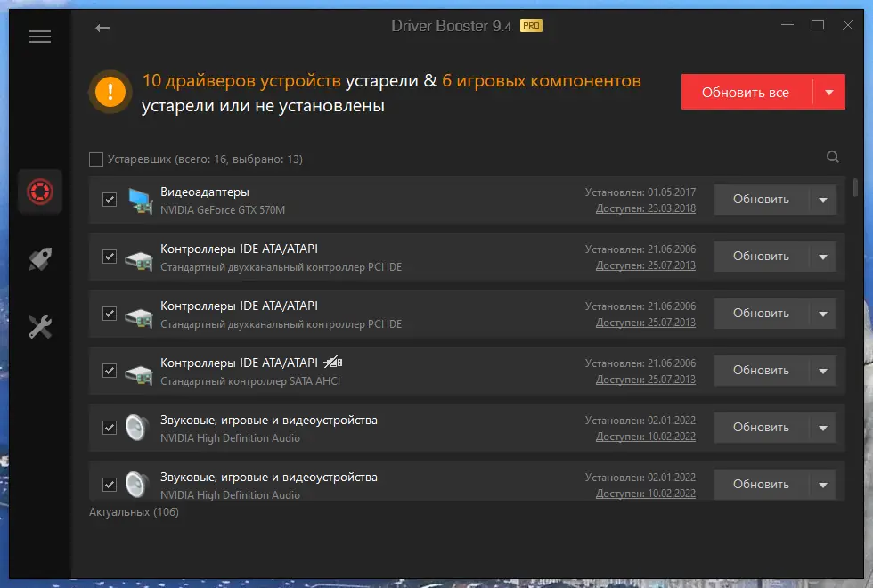
Task: Uncheck the Стандартный контроллер SATA AHCI driver
Action: (x=110, y=371)
